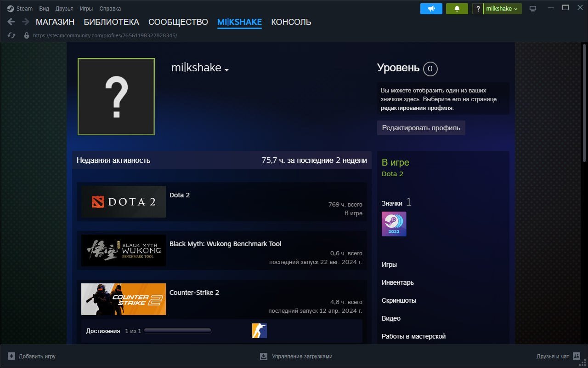588x368 pixels.
Task: Open the Значки badges link
Action: pyautogui.click(x=392, y=203)
